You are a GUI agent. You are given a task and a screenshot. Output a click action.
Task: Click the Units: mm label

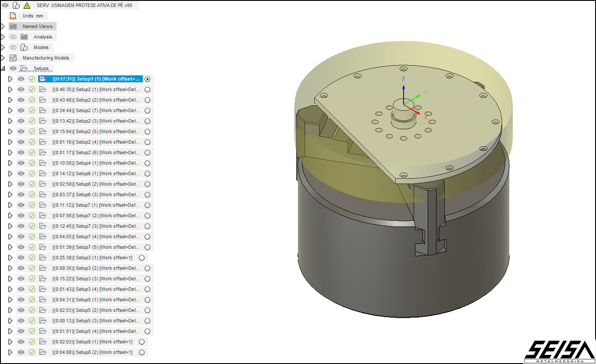point(33,16)
